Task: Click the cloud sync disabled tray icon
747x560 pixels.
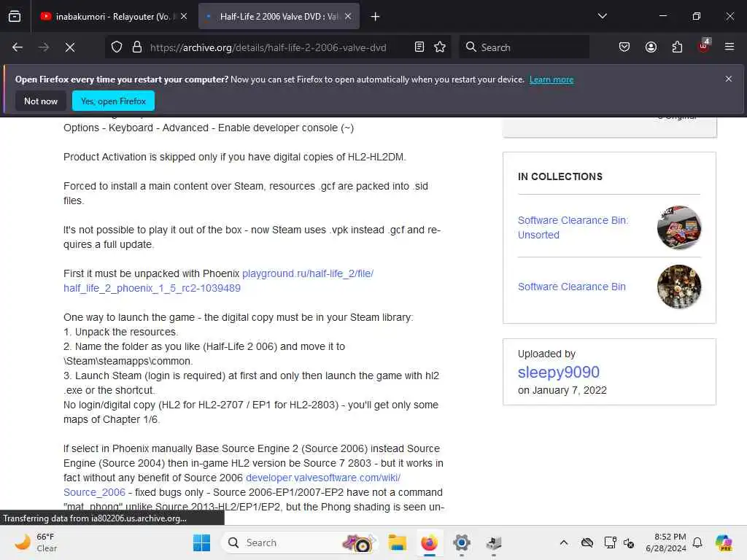Action: coord(587,542)
